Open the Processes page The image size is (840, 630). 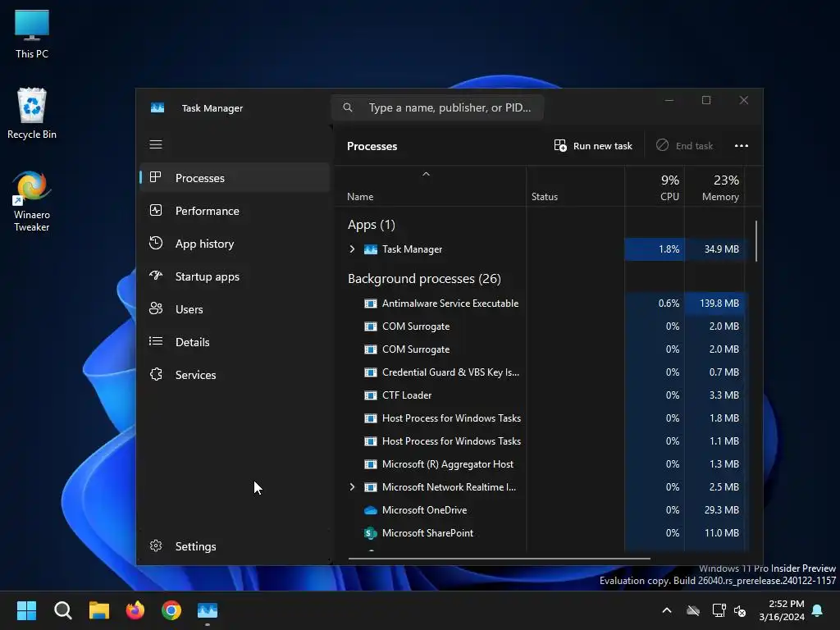235,178
